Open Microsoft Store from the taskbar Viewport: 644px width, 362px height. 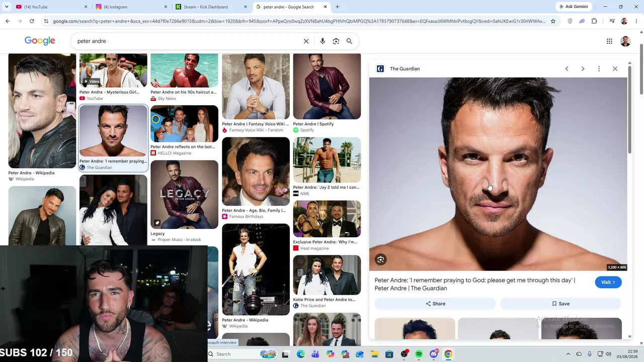click(389, 354)
